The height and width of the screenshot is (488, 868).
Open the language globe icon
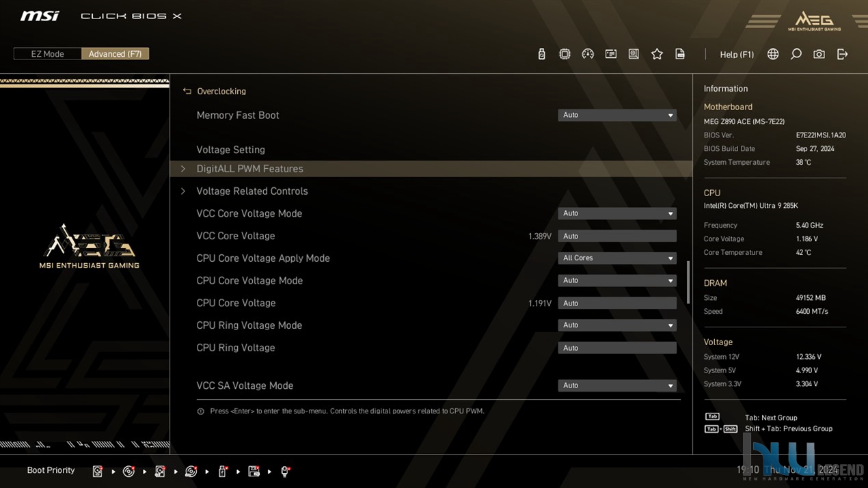773,54
